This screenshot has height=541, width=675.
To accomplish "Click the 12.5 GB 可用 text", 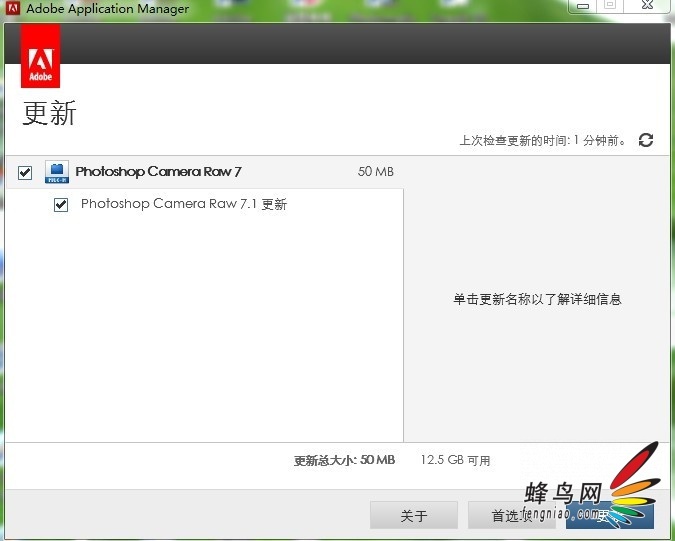I will coord(455,460).
